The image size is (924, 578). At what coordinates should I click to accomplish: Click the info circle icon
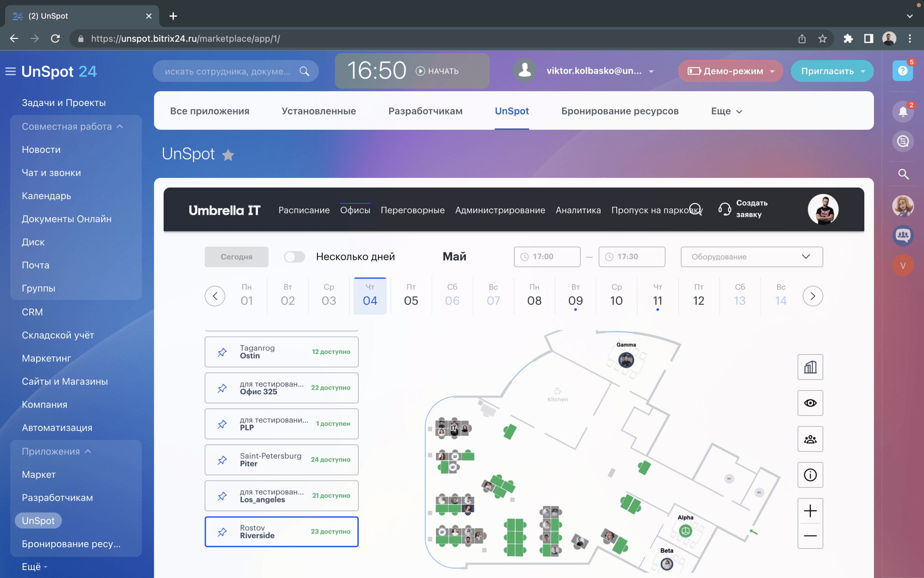point(810,475)
